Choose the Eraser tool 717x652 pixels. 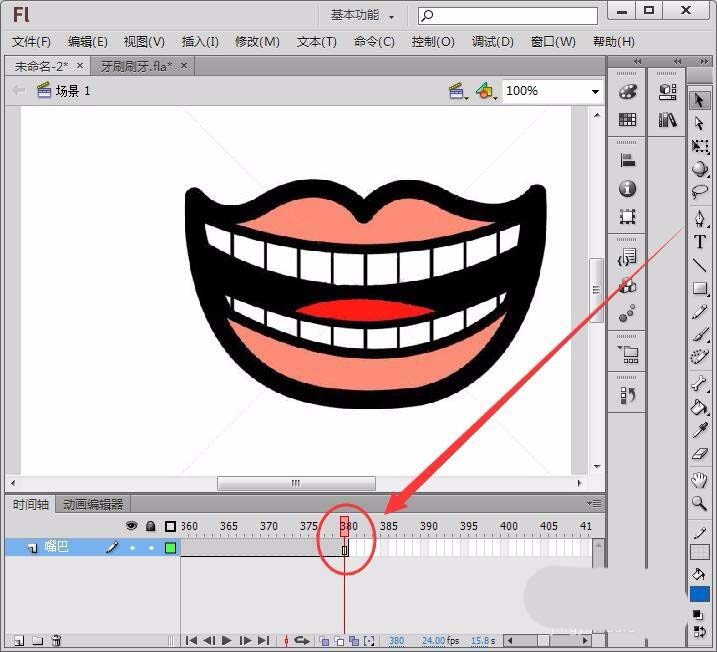(699, 455)
